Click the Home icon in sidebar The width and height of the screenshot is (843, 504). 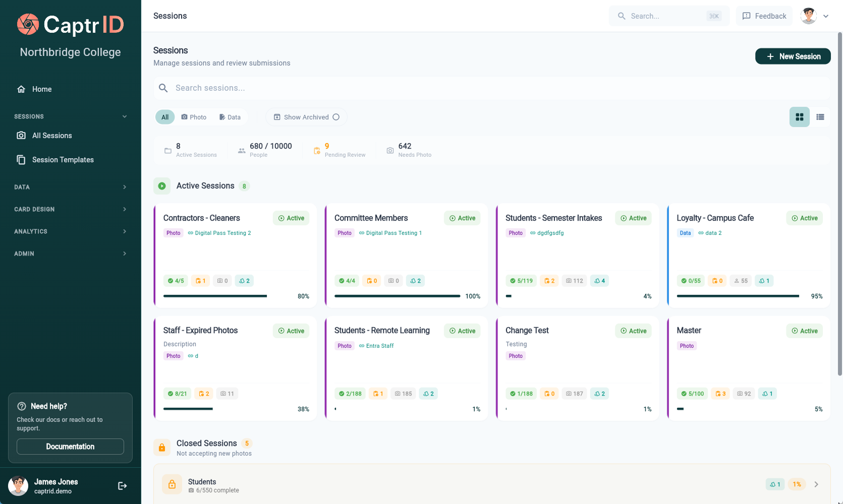tap(21, 89)
